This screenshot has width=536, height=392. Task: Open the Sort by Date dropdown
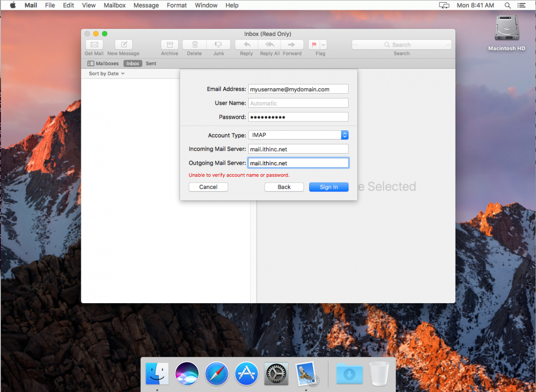[x=107, y=74]
